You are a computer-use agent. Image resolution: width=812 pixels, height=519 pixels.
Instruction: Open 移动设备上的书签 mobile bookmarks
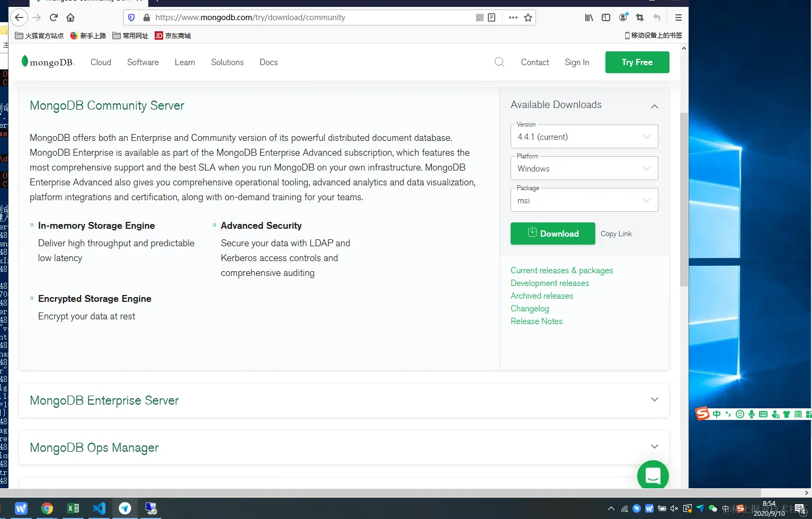[x=654, y=35]
